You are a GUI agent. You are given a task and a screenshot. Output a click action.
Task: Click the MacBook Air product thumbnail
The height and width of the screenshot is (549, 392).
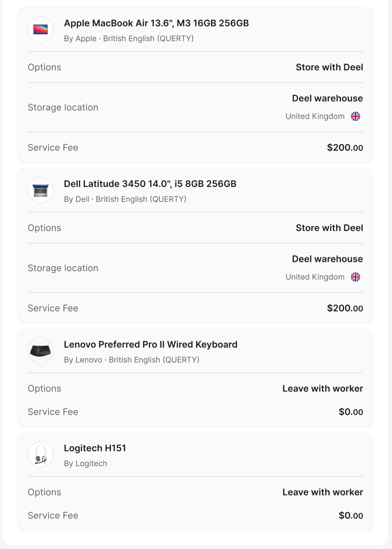[41, 29]
